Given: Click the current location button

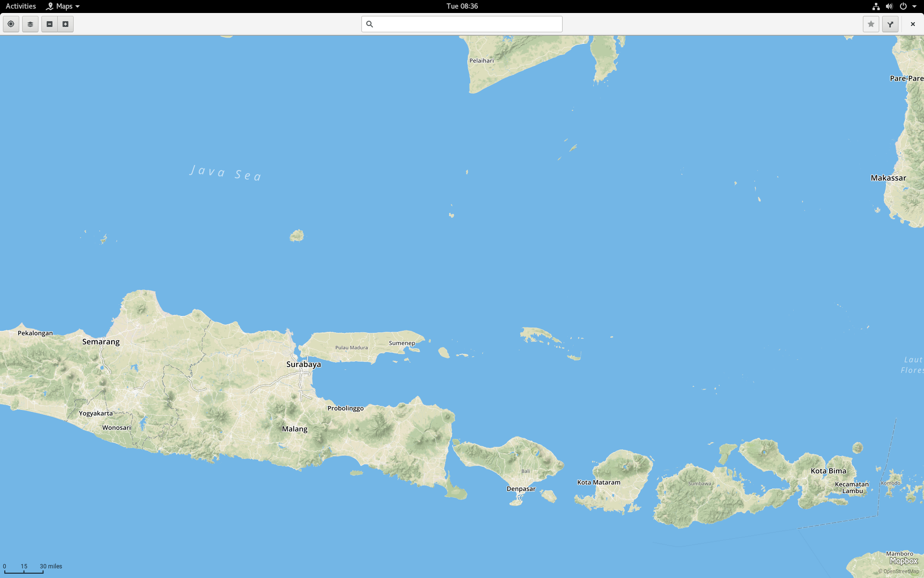Looking at the screenshot, I should pyautogui.click(x=11, y=24).
